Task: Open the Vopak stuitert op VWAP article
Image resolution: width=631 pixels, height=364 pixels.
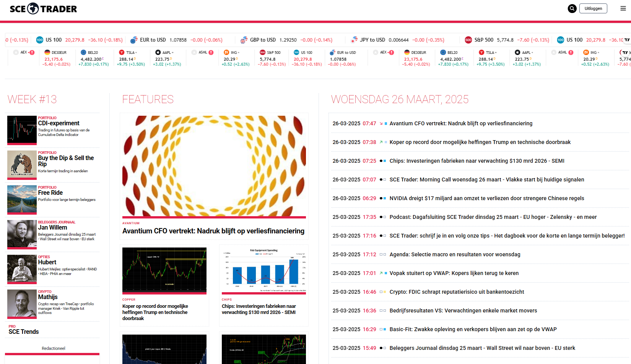Action: click(x=454, y=273)
